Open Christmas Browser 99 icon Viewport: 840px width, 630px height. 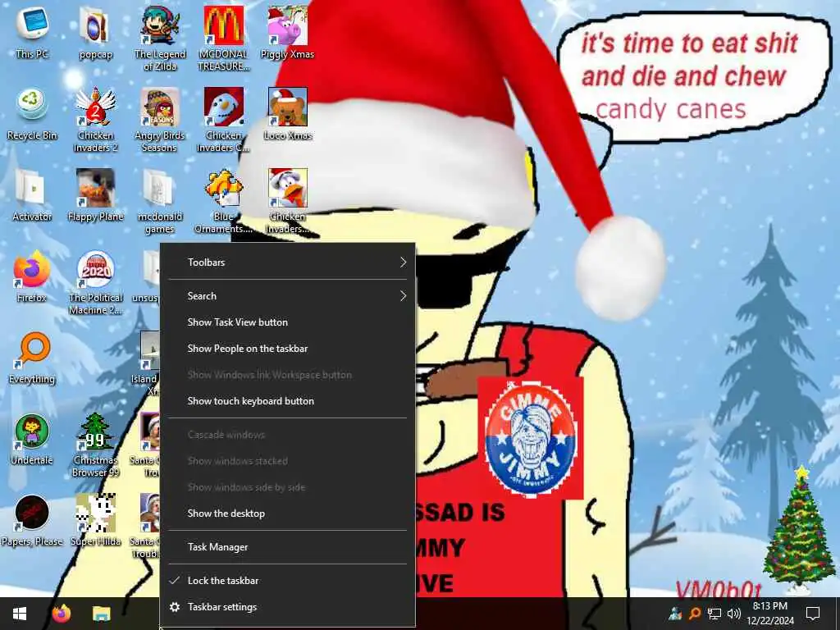pyautogui.click(x=95, y=444)
